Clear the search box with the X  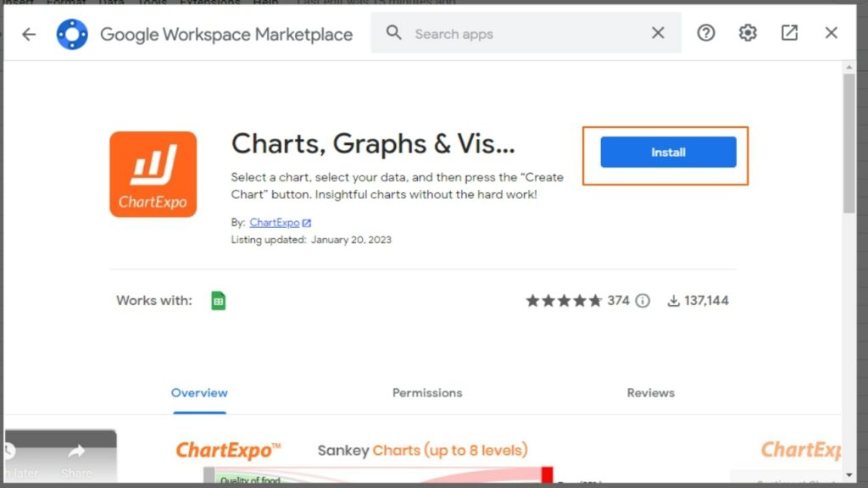[658, 33]
